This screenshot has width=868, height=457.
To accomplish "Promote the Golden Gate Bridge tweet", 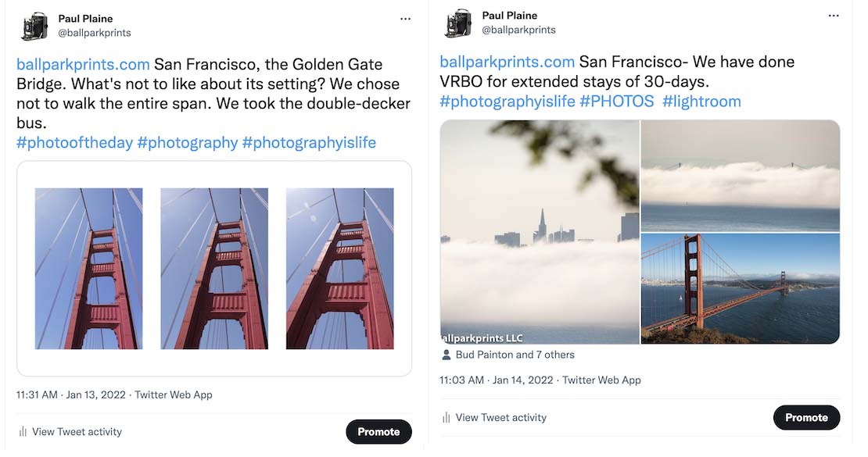I will [378, 432].
